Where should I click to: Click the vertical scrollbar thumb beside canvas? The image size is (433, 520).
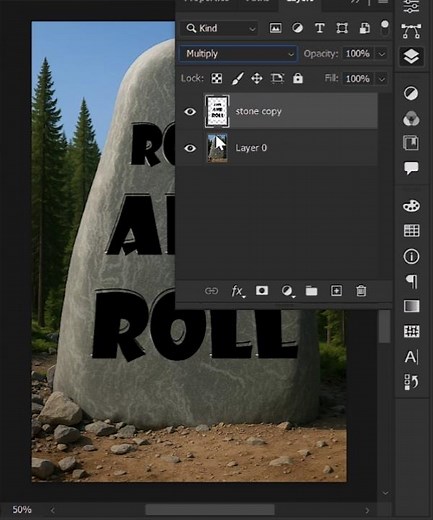click(384, 326)
